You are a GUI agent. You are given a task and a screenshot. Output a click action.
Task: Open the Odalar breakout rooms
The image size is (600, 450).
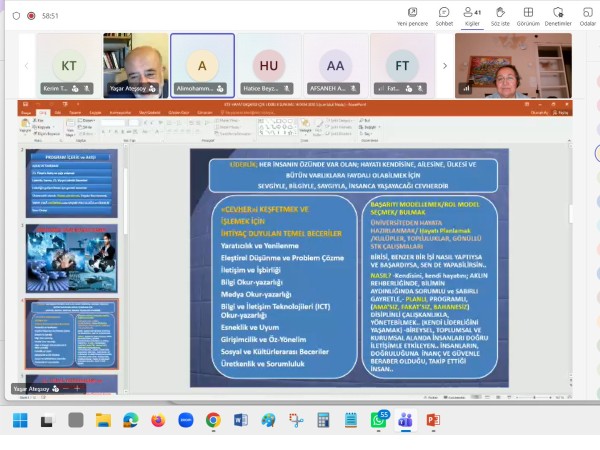click(587, 16)
